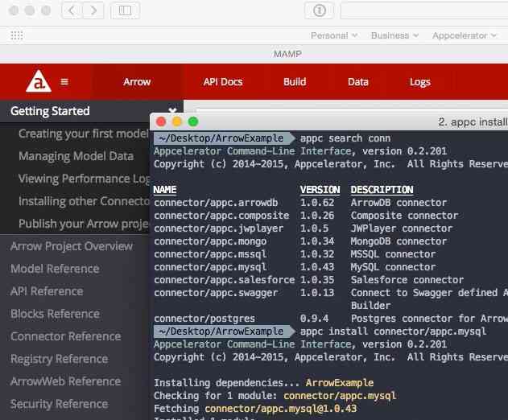This screenshot has width=508, height=420.
Task: Open Managing Model Data guide
Action: click(x=76, y=156)
